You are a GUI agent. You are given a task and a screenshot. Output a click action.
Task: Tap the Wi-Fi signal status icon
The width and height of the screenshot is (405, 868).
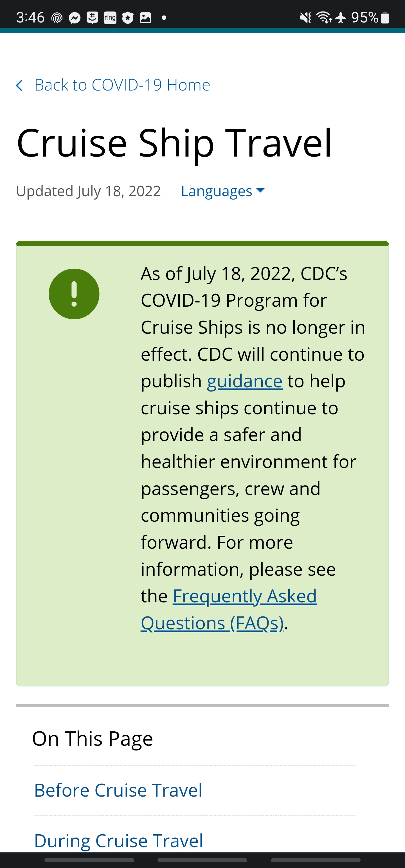(324, 17)
